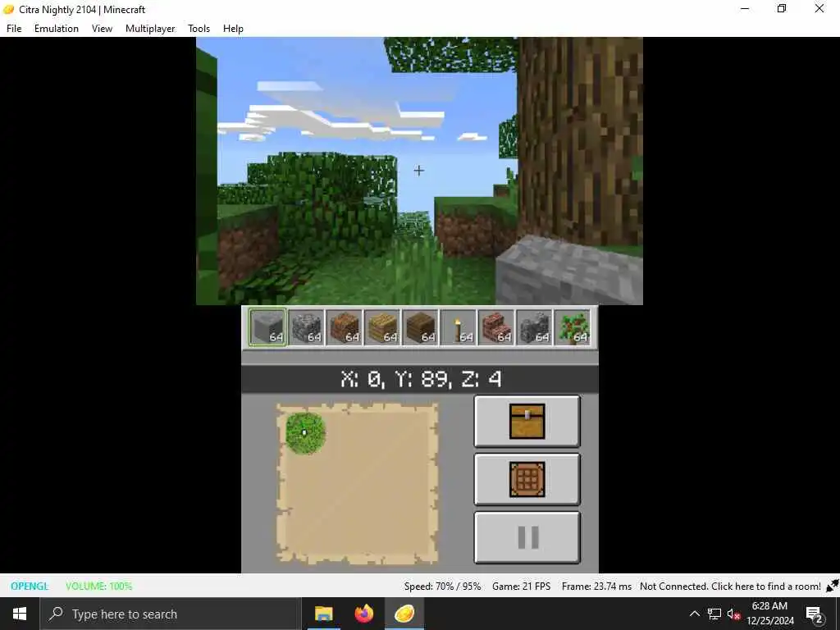Click the crosshair in the game view

coord(419,171)
